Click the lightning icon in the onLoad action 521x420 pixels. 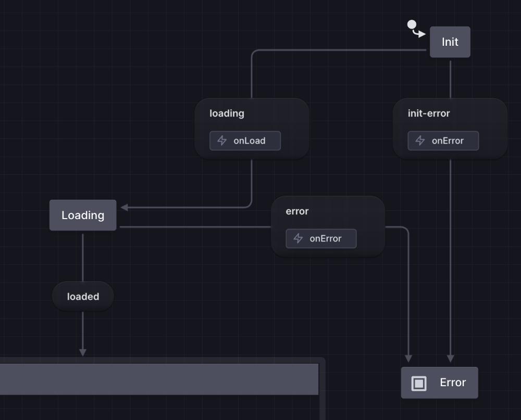[222, 141]
